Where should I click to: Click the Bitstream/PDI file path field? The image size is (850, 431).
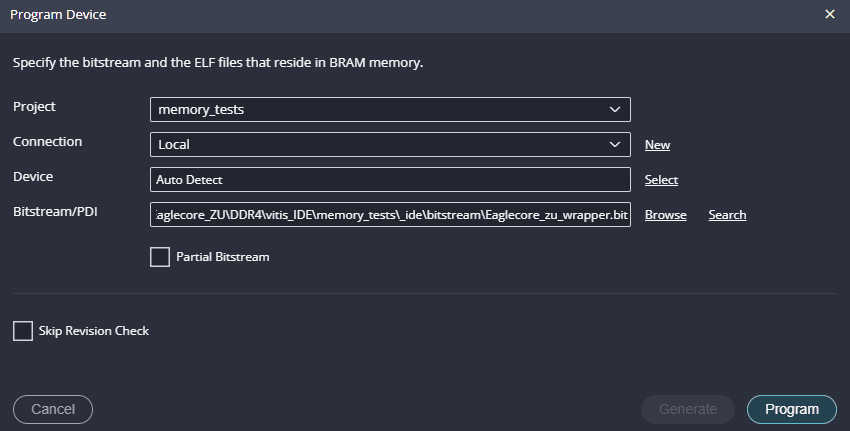click(x=390, y=215)
